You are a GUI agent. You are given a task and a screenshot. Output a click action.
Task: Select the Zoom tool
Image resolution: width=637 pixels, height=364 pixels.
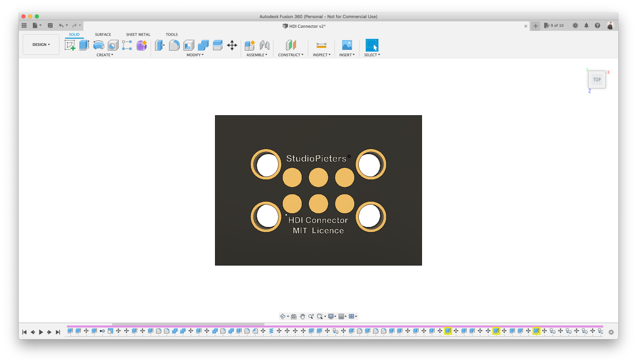(311, 316)
